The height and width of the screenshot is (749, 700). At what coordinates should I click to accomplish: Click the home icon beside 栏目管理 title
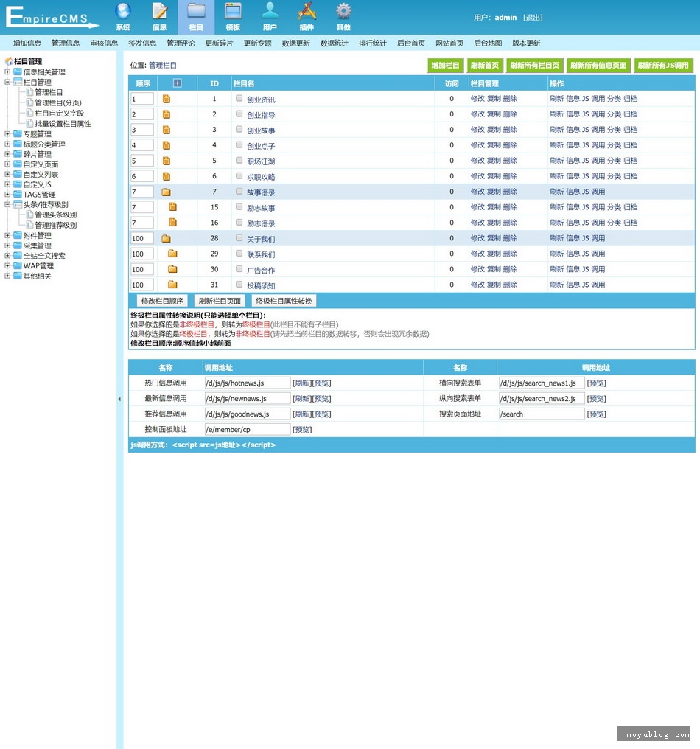tap(9, 61)
